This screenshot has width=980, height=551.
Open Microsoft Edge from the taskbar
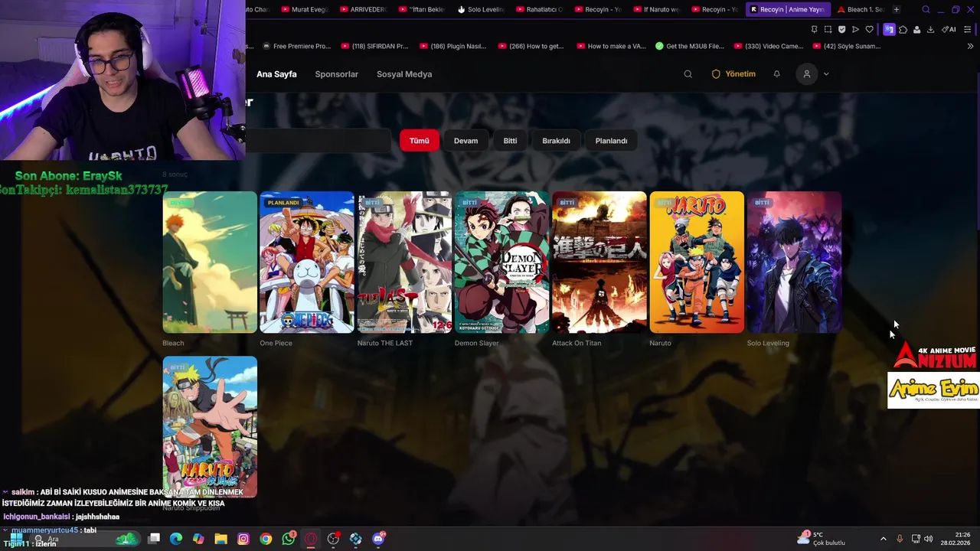(176, 539)
